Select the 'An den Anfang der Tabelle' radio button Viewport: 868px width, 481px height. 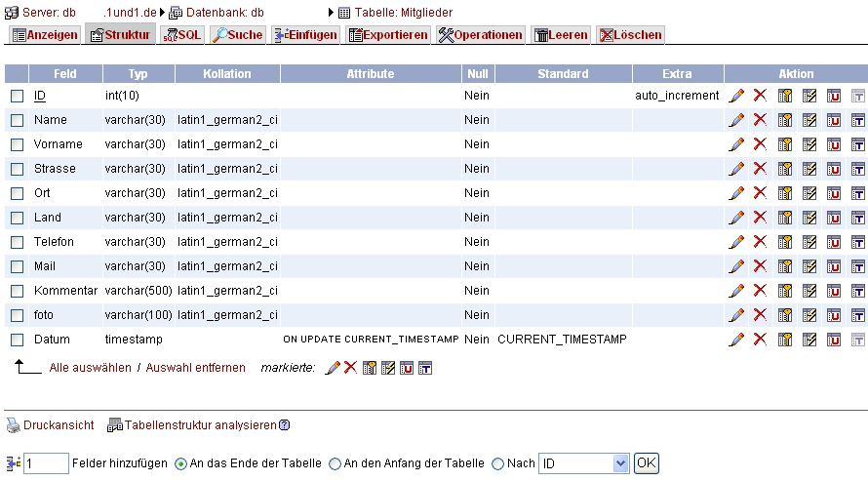(335, 463)
